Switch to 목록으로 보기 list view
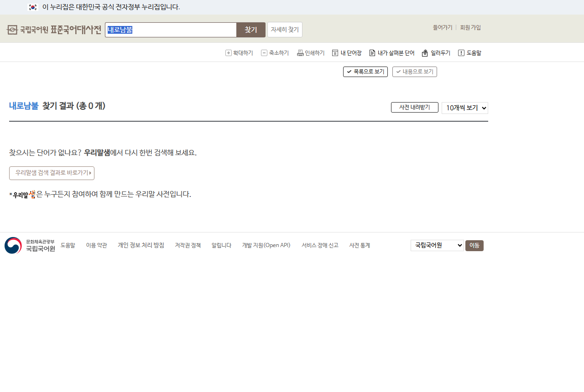The height and width of the screenshot is (392, 584). pyautogui.click(x=365, y=72)
